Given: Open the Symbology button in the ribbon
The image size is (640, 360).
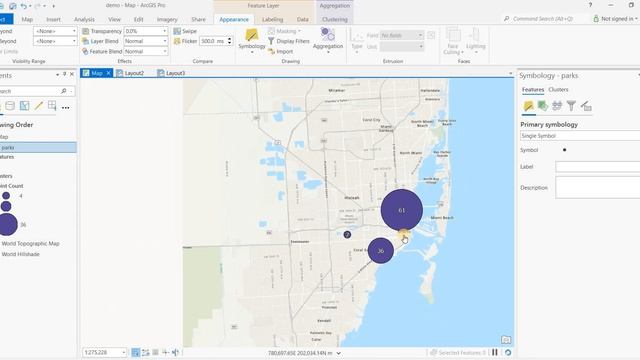Looking at the screenshot, I should click(x=252, y=41).
